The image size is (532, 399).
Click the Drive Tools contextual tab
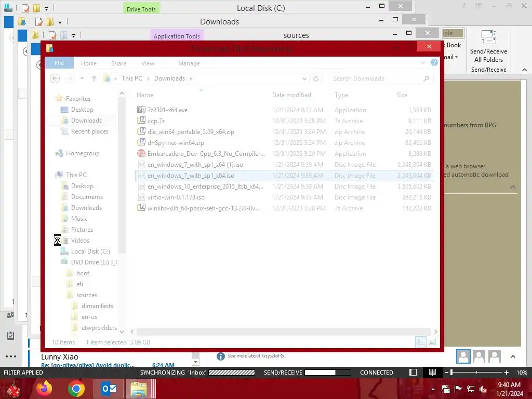tap(141, 9)
